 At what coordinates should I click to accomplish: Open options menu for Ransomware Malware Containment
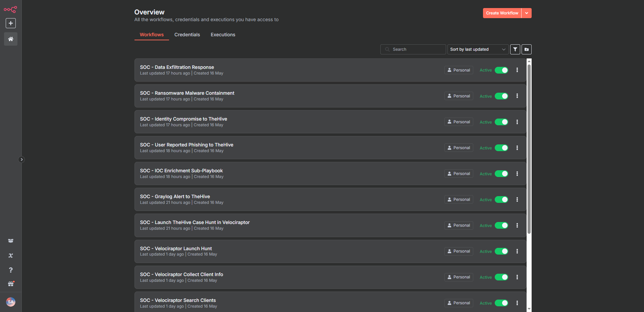517,96
